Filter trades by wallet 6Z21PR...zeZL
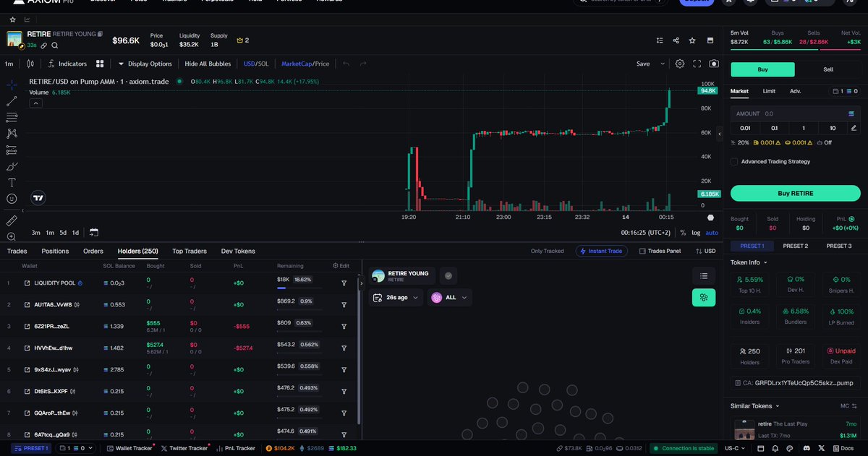868x456 pixels. [344, 326]
